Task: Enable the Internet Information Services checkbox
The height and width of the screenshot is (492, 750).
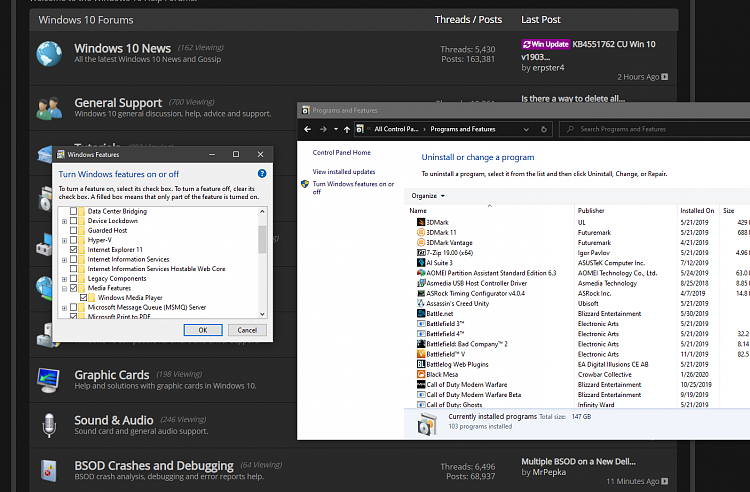Action: pos(73,259)
